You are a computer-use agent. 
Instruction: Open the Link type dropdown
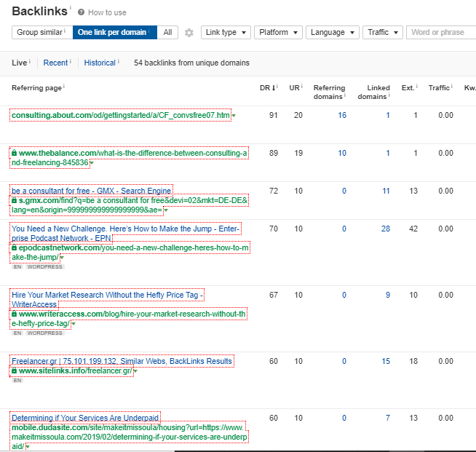(226, 33)
